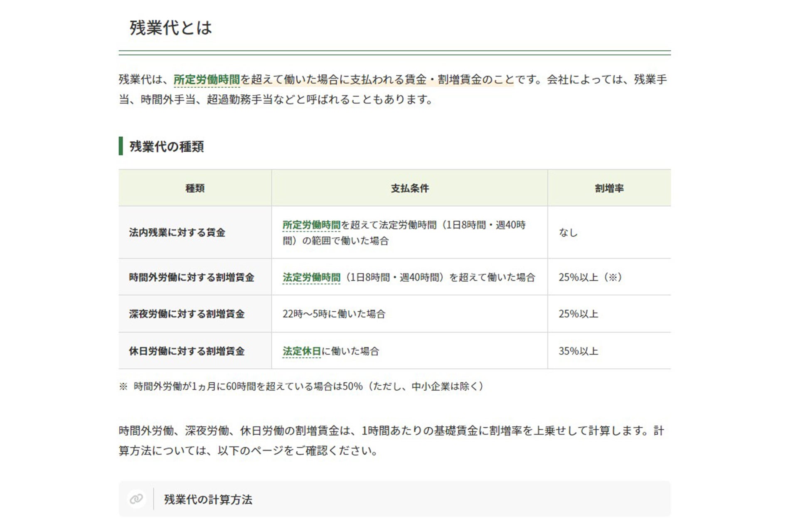Click the 35%以上 rate cell
This screenshot has height=532, width=798.
tap(578, 351)
